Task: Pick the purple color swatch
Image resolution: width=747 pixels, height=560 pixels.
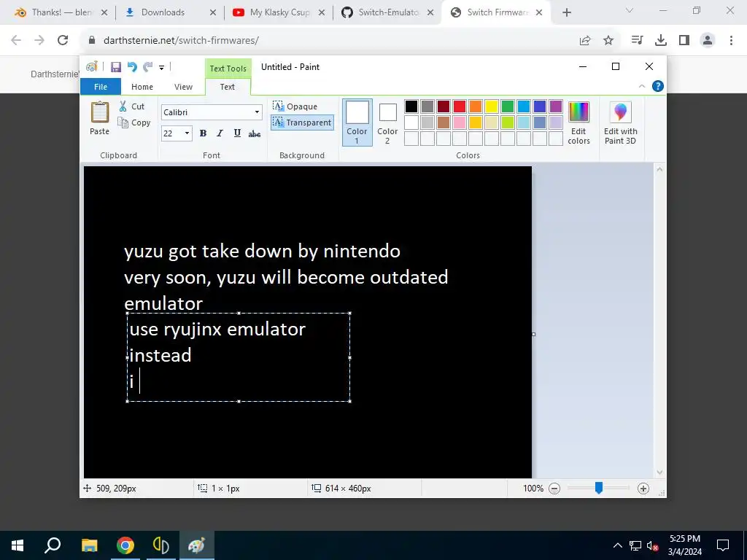Action: pos(555,106)
